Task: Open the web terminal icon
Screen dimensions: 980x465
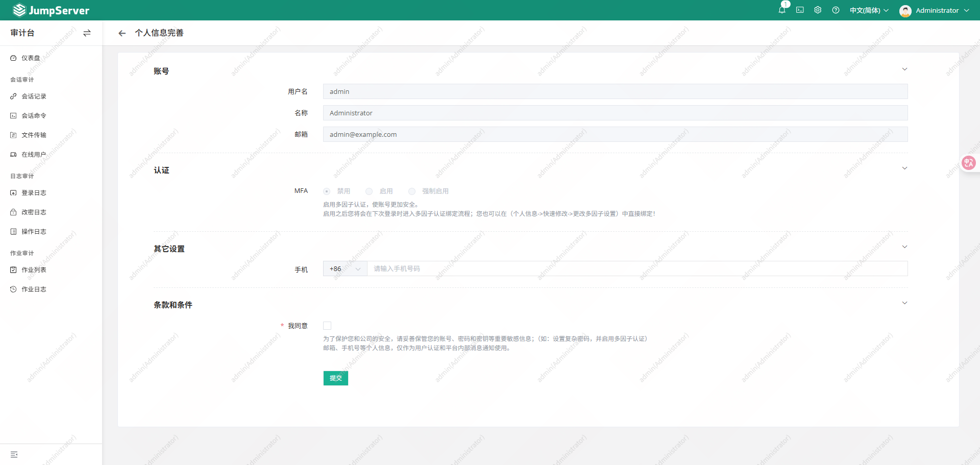Action: (x=800, y=10)
